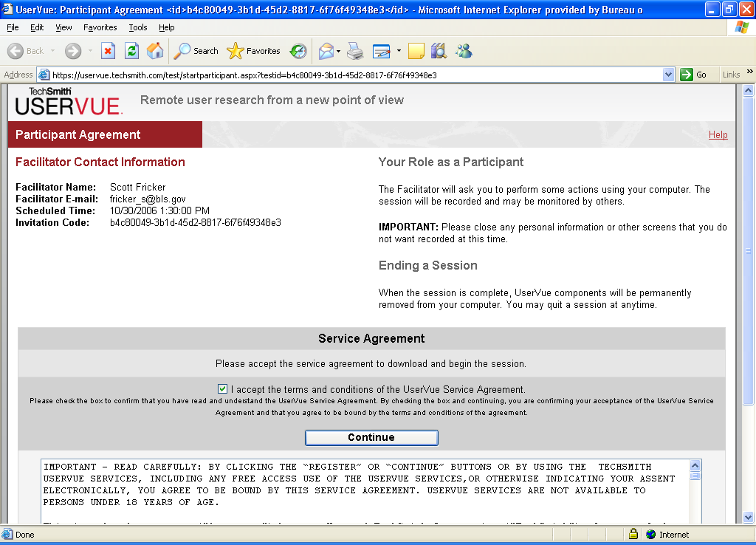Click the main page vertical scrollbar thumb

pos(749,251)
